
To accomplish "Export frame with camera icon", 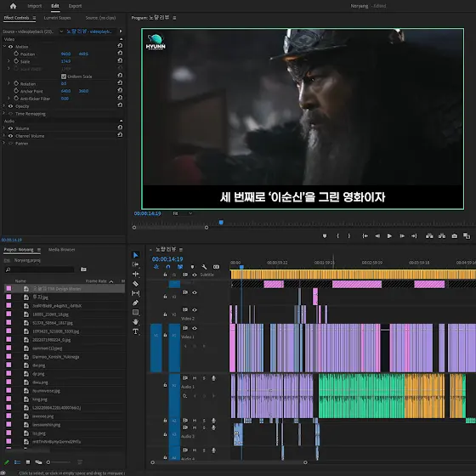I will coord(455,236).
